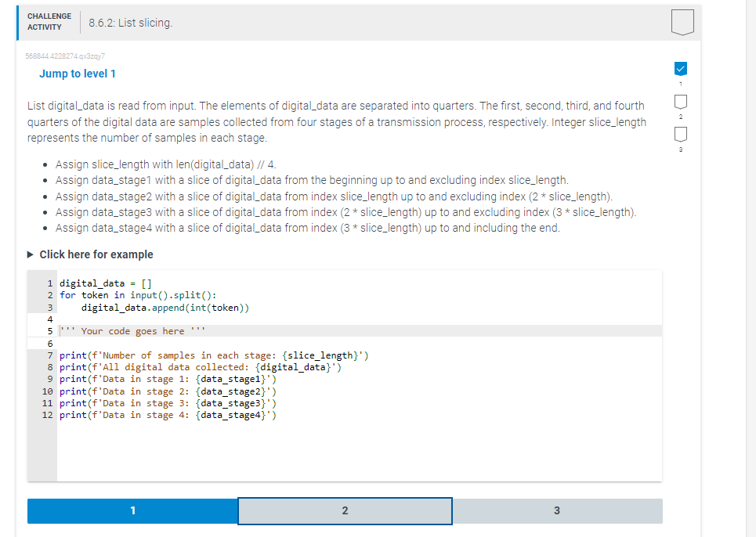This screenshot has height=537, width=756.
Task: Click the 'Assign slice_length with len(digital_data) // 4' bullet
Action: pyautogui.click(x=166, y=164)
